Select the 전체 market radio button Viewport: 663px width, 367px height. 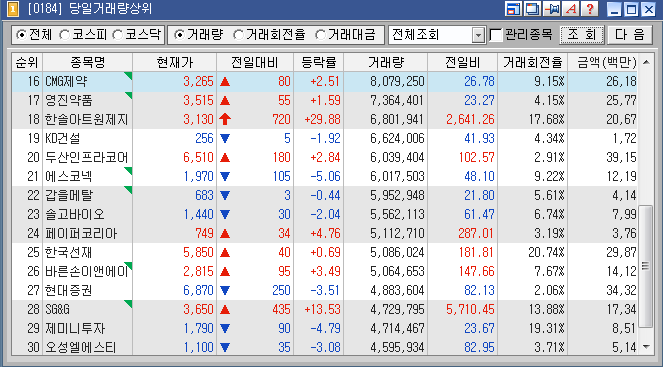coord(21,35)
